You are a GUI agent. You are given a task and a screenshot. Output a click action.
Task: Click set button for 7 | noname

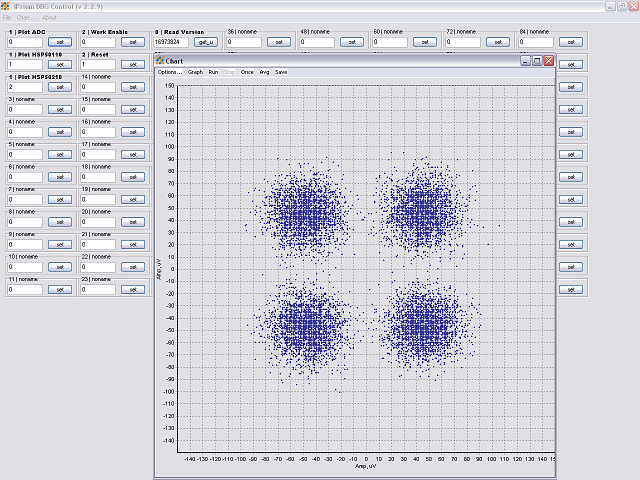pyautogui.click(x=60, y=199)
